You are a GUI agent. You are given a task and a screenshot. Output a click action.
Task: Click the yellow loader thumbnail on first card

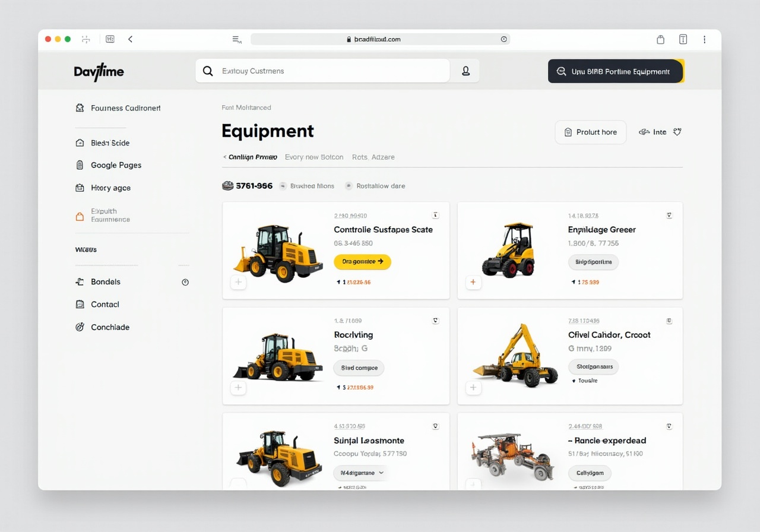coord(277,251)
